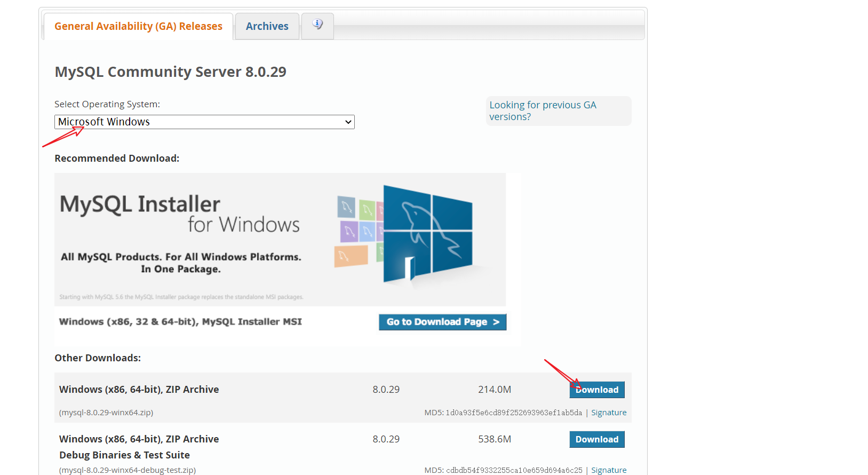Click the 538.6M file size value
Viewport: 868px width, 475px height.
tap(495, 439)
